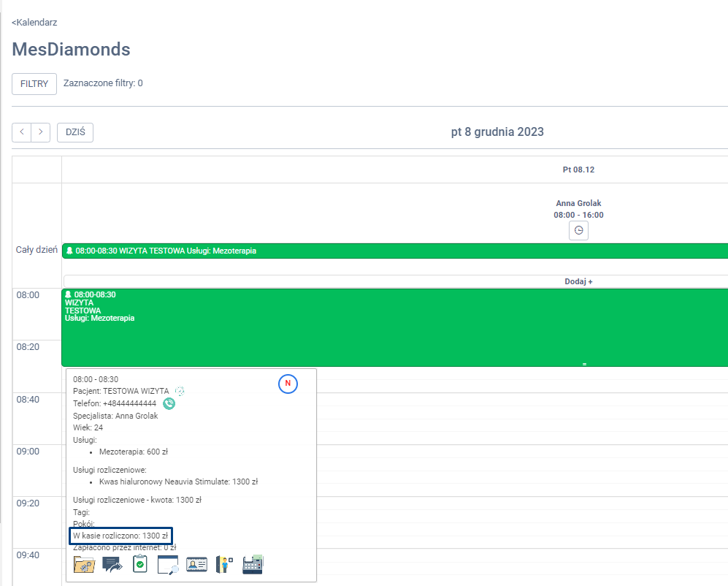Click Dodaj + to add a visit

tap(578, 281)
